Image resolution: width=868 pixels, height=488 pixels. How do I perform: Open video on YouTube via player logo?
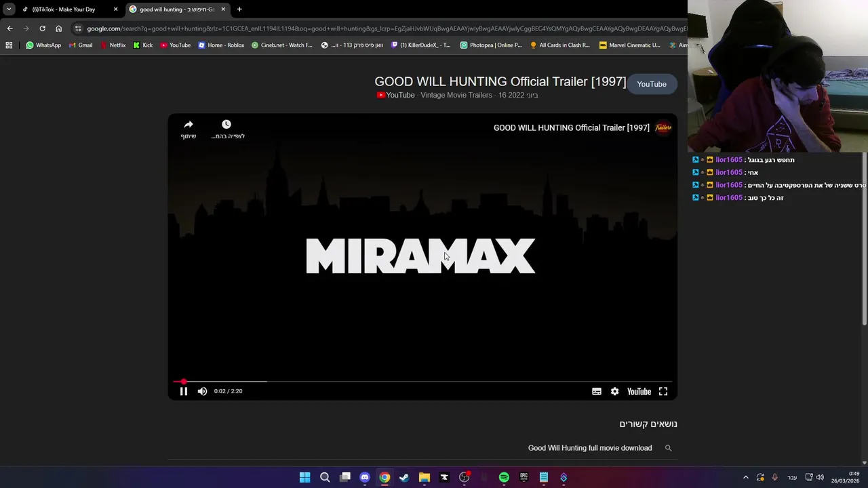[x=639, y=391]
